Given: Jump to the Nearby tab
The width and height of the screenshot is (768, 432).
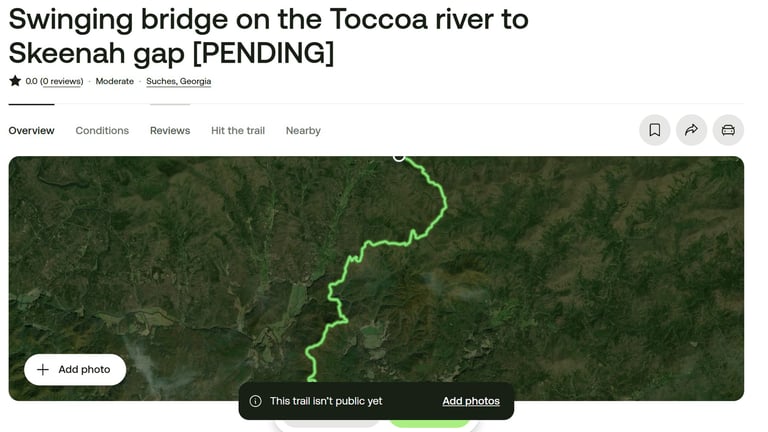Looking at the screenshot, I should pos(303,131).
